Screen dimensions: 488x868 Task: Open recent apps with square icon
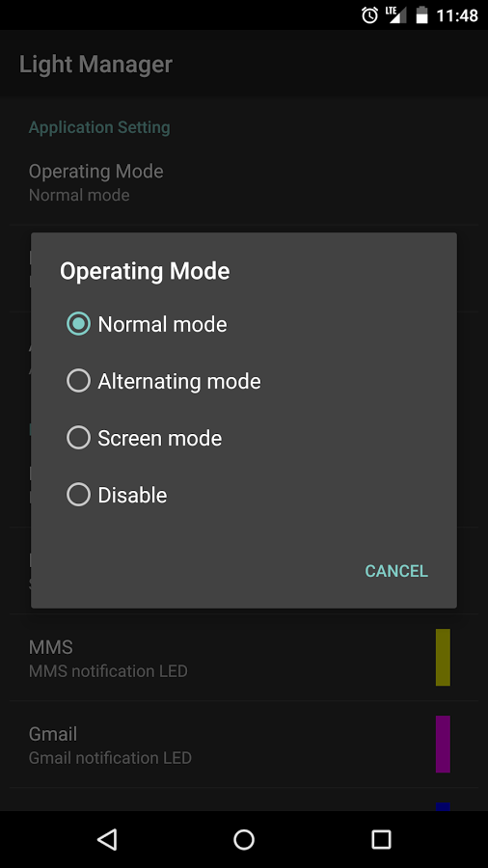(381, 839)
